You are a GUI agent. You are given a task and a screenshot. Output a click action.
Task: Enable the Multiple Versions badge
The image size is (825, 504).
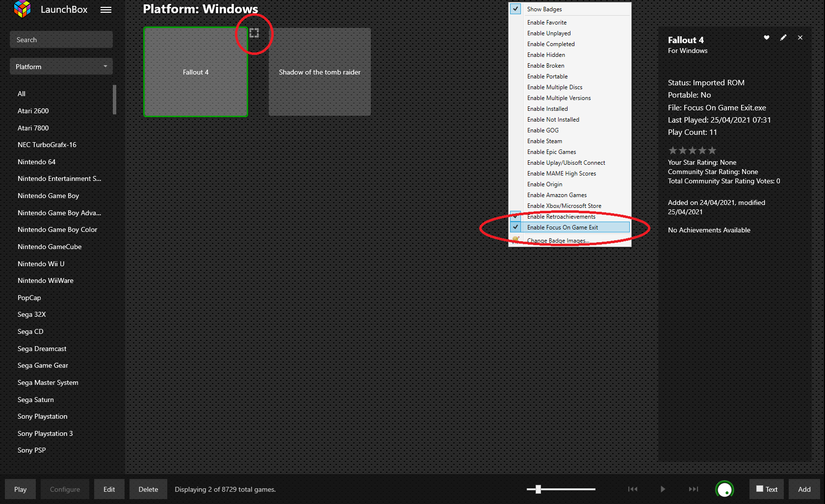tap(569, 98)
